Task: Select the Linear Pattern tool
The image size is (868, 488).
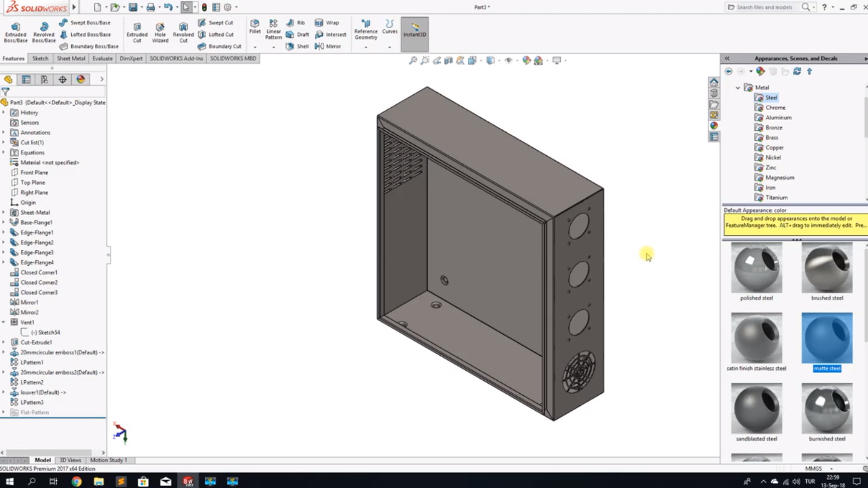Action: coord(273,30)
